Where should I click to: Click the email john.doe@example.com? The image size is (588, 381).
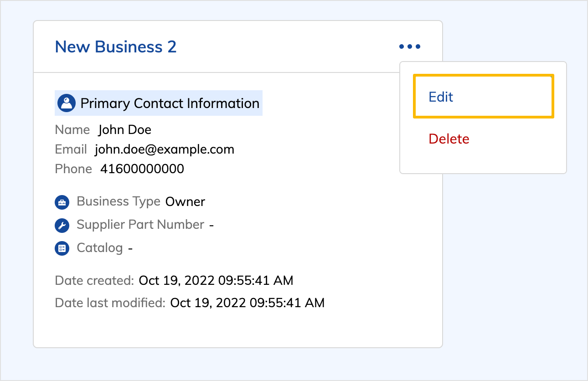[164, 149]
